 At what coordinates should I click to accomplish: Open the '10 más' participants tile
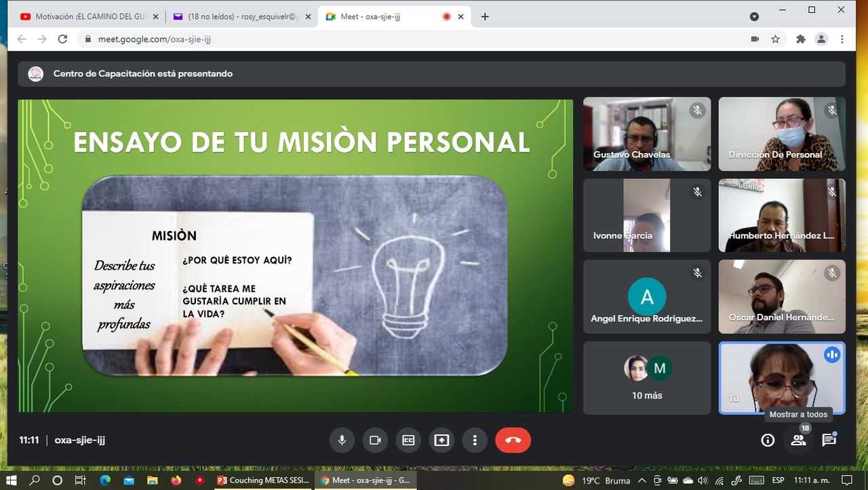click(647, 378)
